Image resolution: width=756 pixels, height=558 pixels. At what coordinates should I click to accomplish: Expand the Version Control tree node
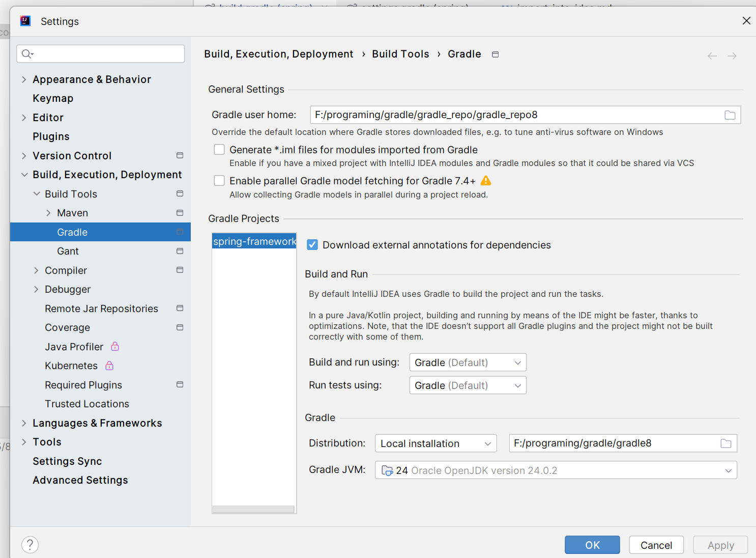(24, 156)
